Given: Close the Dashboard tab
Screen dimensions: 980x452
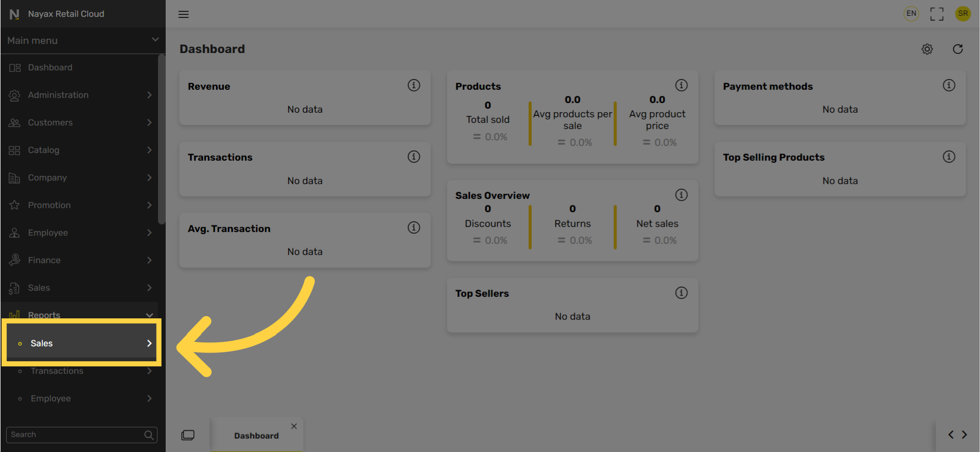Looking at the screenshot, I should 294,426.
